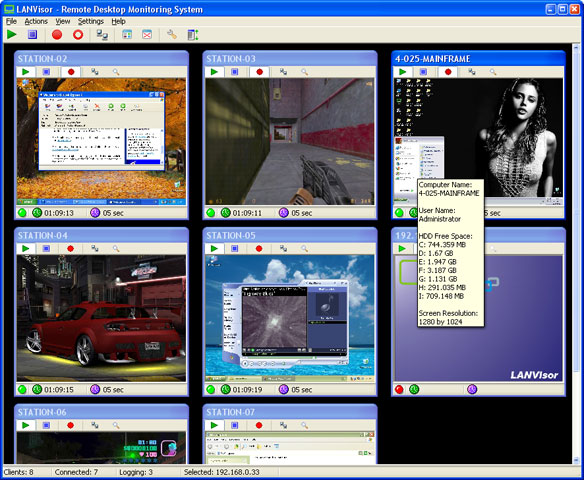Click STATION-04 green status indicator
The height and width of the screenshot is (480, 584).
22,390
